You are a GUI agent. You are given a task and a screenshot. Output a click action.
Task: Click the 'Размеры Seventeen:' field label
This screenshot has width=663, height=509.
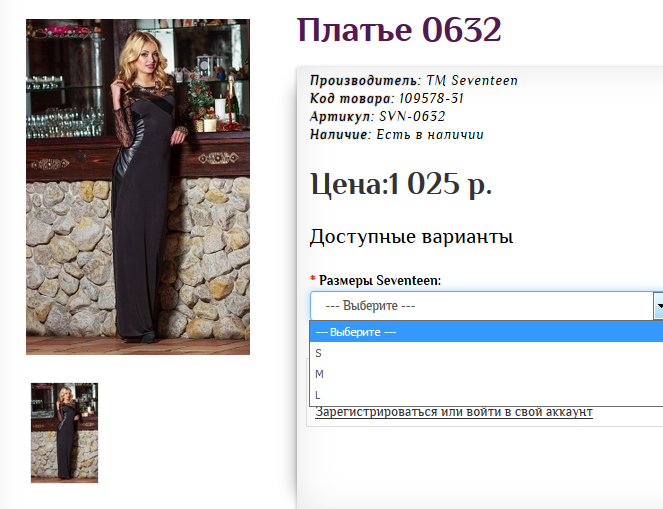(380, 281)
